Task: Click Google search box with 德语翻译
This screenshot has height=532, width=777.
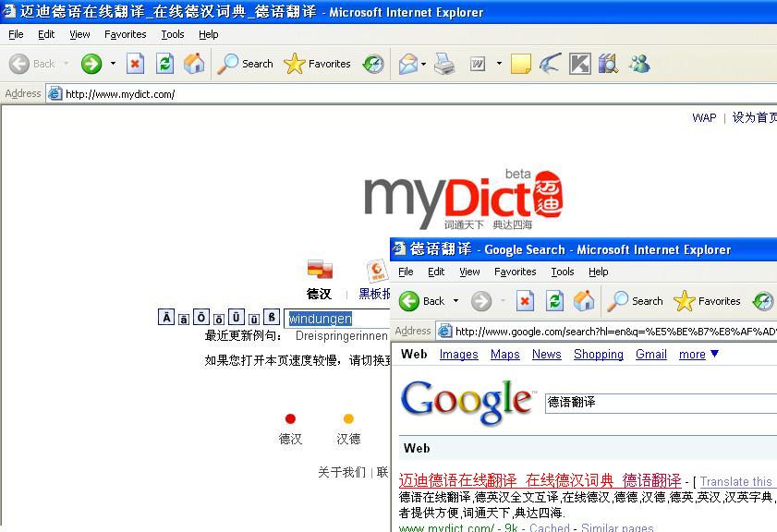Action: (661, 403)
